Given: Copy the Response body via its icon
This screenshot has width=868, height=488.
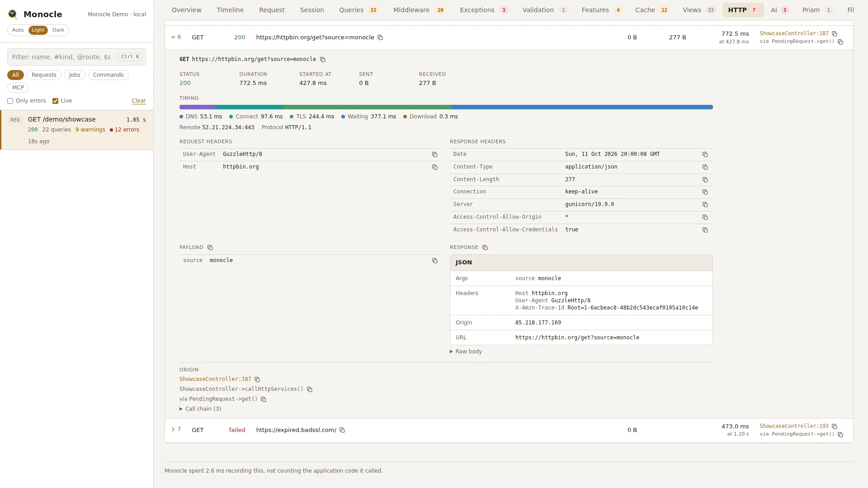Looking at the screenshot, I should tap(485, 248).
